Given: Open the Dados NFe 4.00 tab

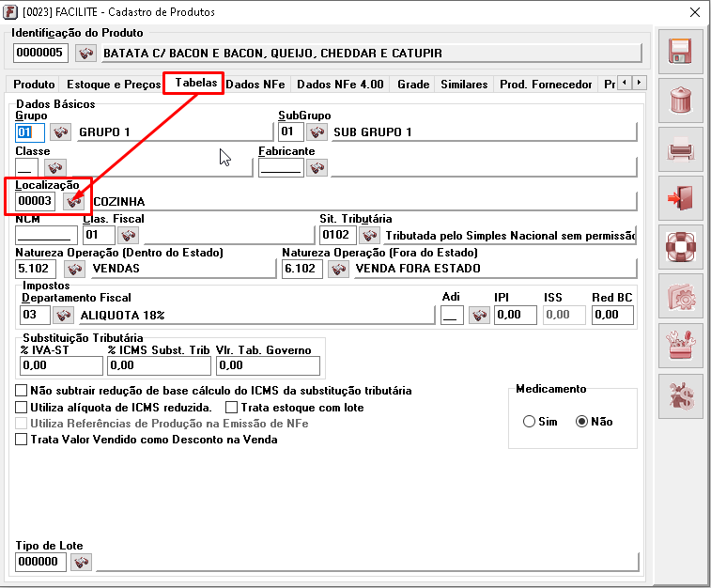Looking at the screenshot, I should [x=340, y=85].
